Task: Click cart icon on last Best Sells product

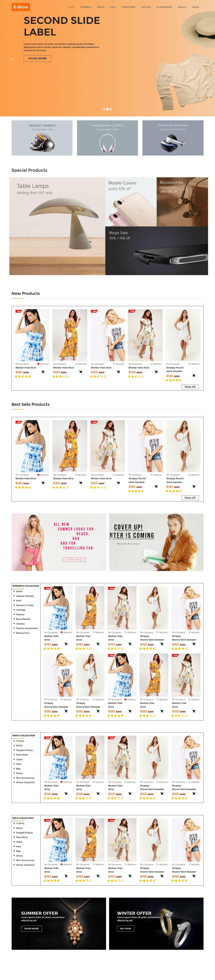Action: pos(194,486)
